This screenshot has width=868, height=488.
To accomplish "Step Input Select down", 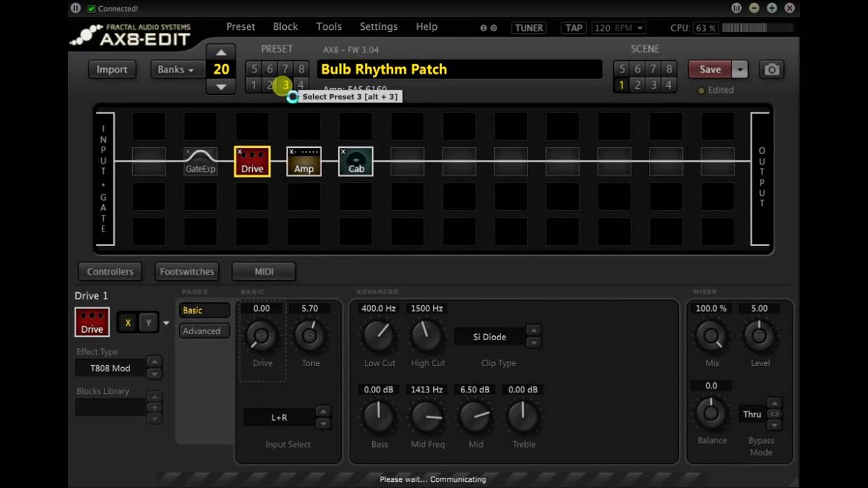I will [x=323, y=423].
